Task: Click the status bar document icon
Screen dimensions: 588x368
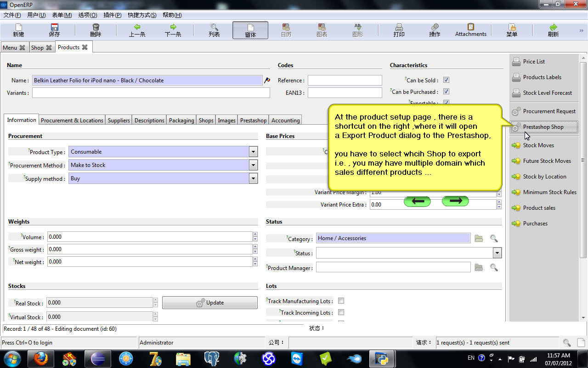Action: click(x=581, y=343)
